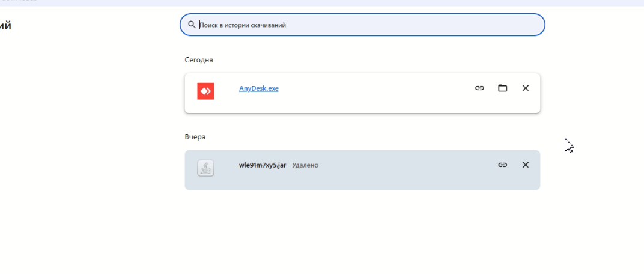This screenshot has height=274, width=644.
Task: Select the deleted jar download card background
Action: click(x=362, y=170)
